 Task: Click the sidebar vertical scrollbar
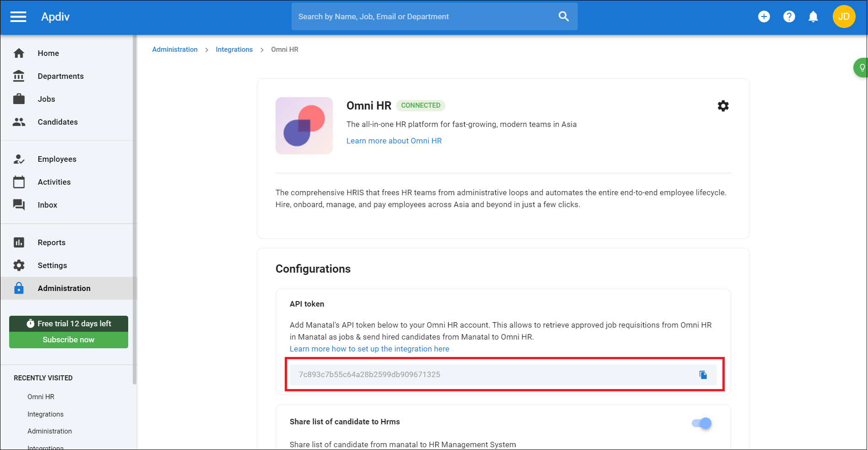tap(135, 209)
